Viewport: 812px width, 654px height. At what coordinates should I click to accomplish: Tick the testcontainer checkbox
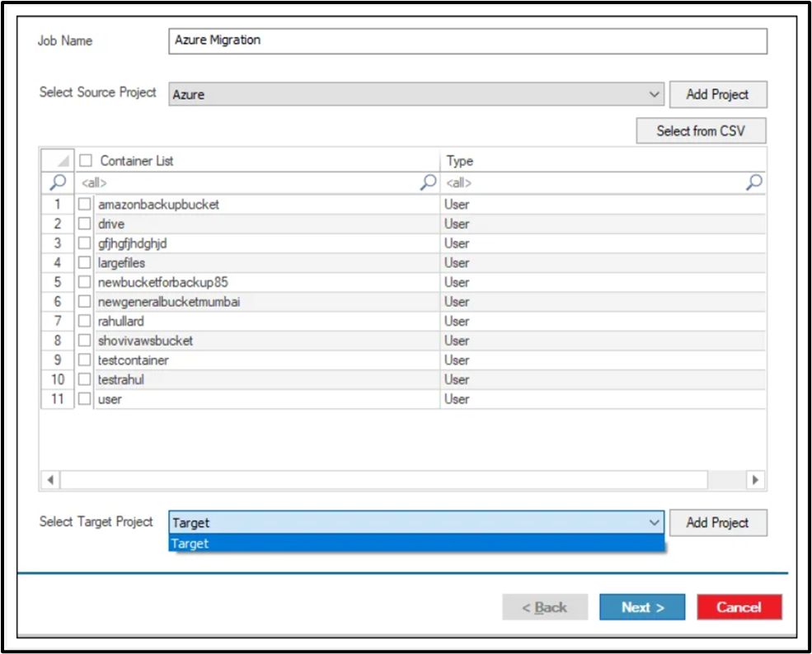click(x=84, y=360)
